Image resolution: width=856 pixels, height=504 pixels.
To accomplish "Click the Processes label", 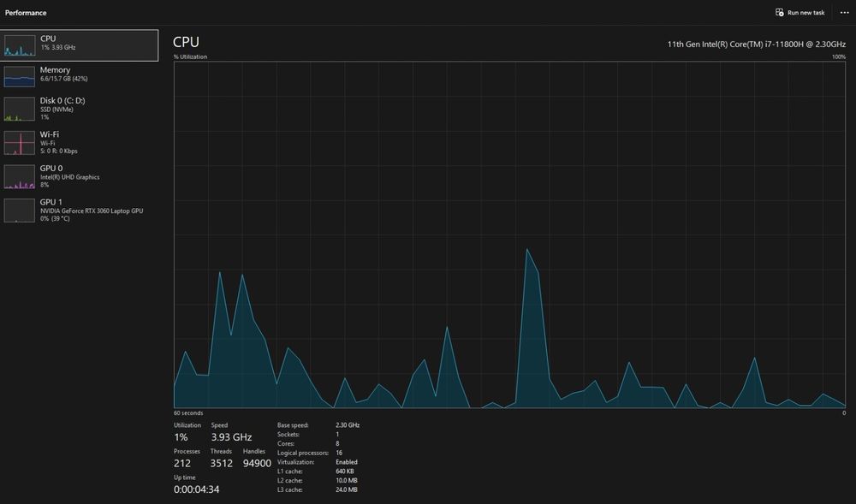I will (x=187, y=451).
